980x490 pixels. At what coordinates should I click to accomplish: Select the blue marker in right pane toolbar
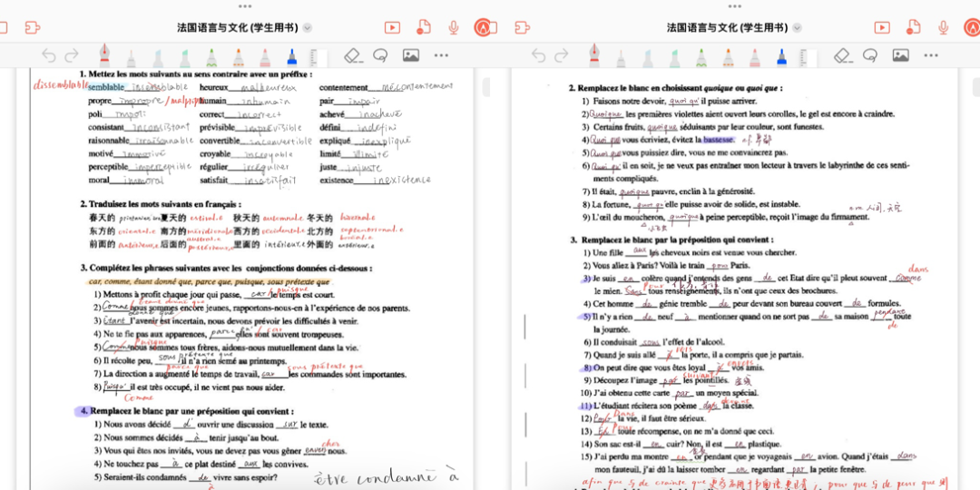tap(780, 56)
